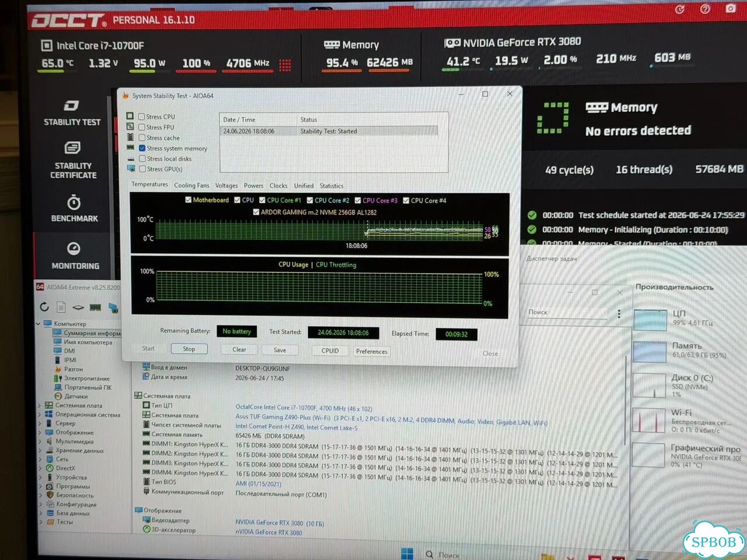Enable the Stress GPU(s) checkbox

pos(142,169)
